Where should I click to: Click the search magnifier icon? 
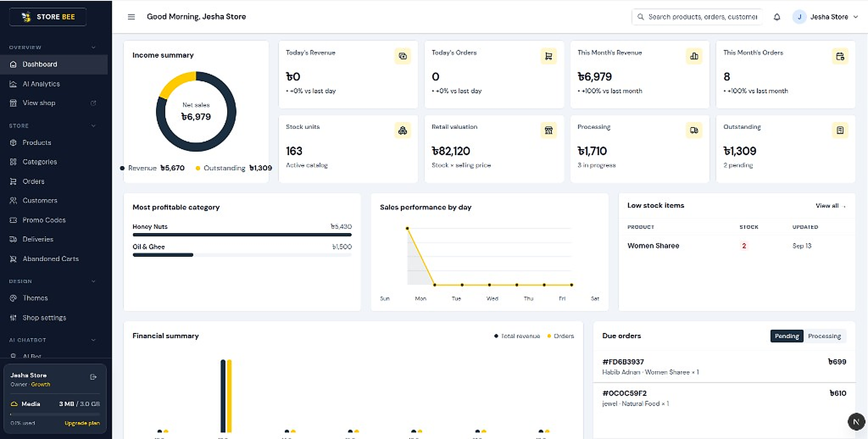[x=641, y=17]
